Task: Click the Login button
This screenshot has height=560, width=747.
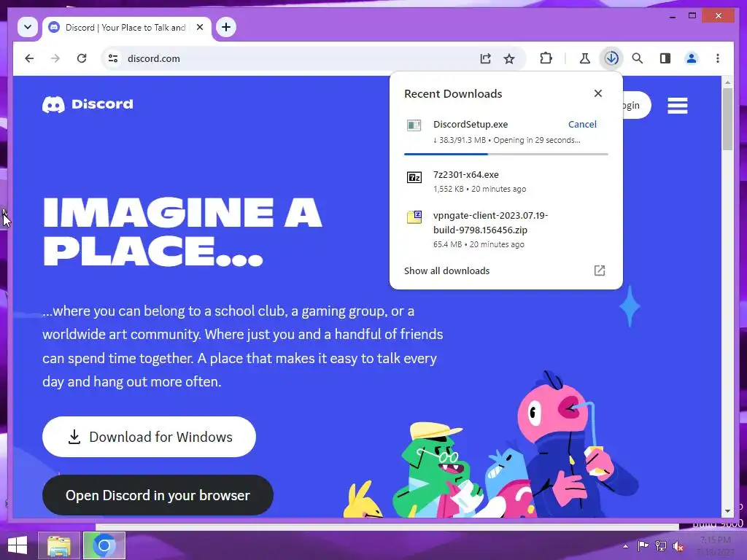Action: [x=636, y=105]
